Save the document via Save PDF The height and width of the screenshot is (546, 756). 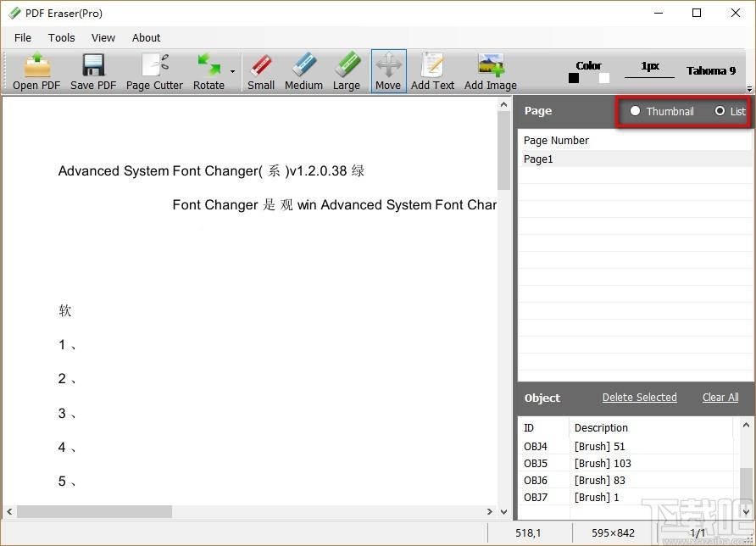[x=93, y=71]
